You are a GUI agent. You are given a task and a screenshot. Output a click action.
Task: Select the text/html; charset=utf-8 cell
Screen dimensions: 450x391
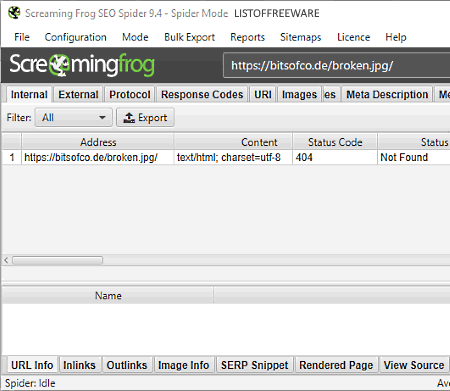click(233, 157)
